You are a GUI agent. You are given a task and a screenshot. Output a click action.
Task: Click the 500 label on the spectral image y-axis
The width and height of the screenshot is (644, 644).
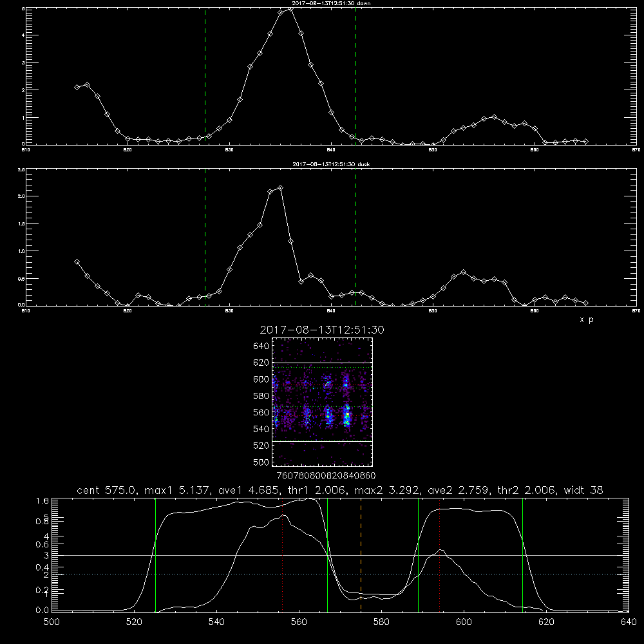tap(261, 462)
